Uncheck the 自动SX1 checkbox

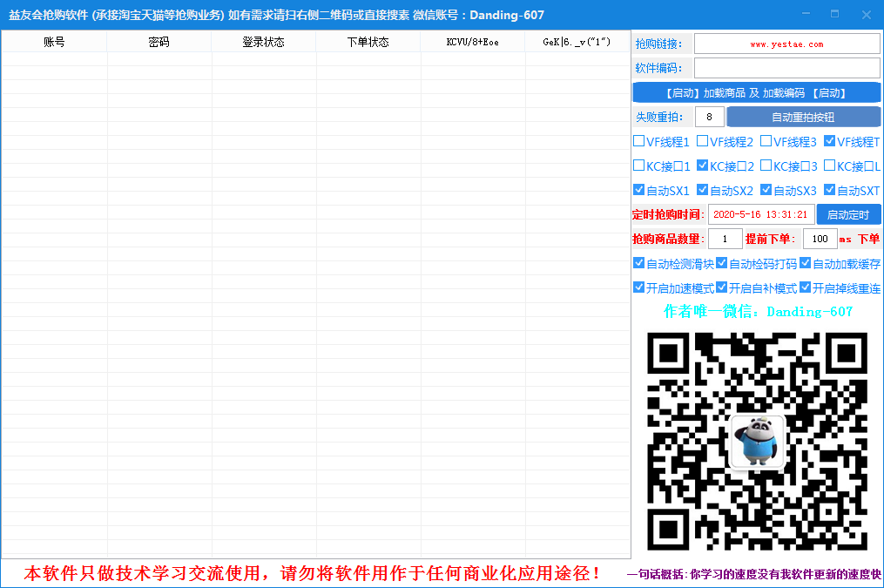coord(638,189)
